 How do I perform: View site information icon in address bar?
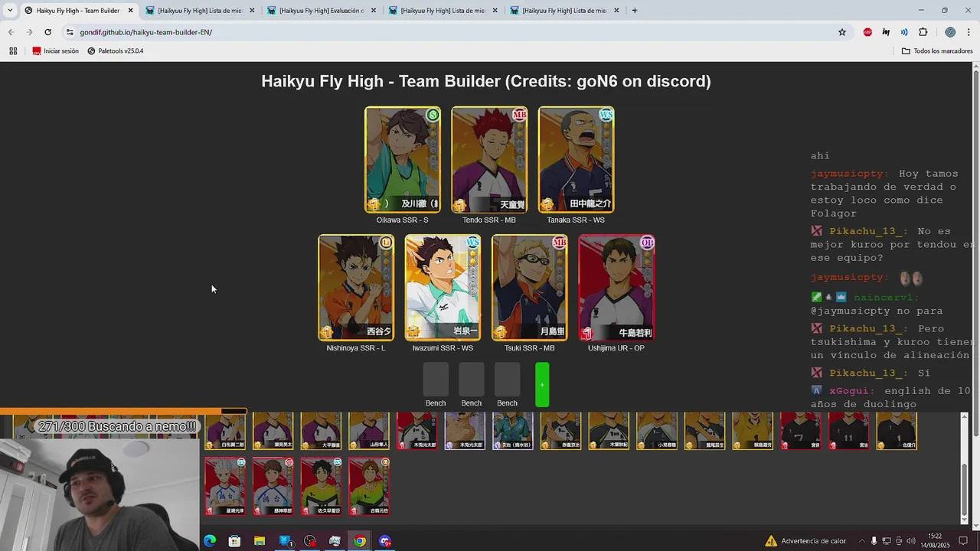70,32
